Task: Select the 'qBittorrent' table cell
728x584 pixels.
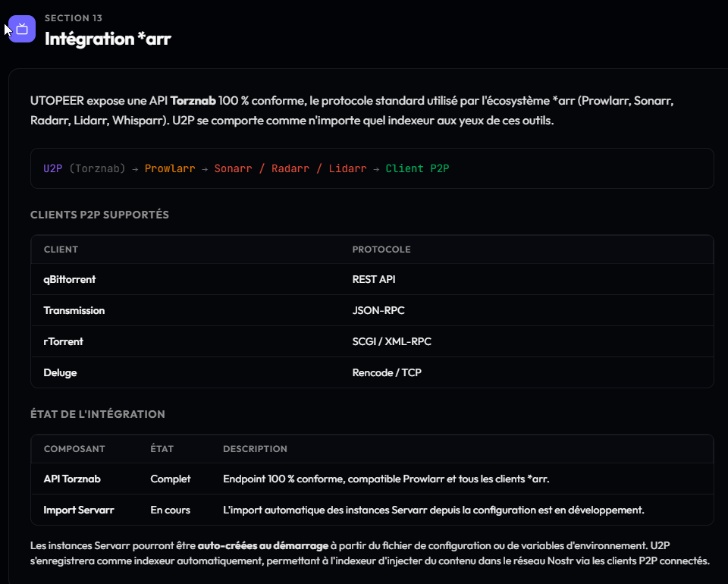Action: coord(70,279)
